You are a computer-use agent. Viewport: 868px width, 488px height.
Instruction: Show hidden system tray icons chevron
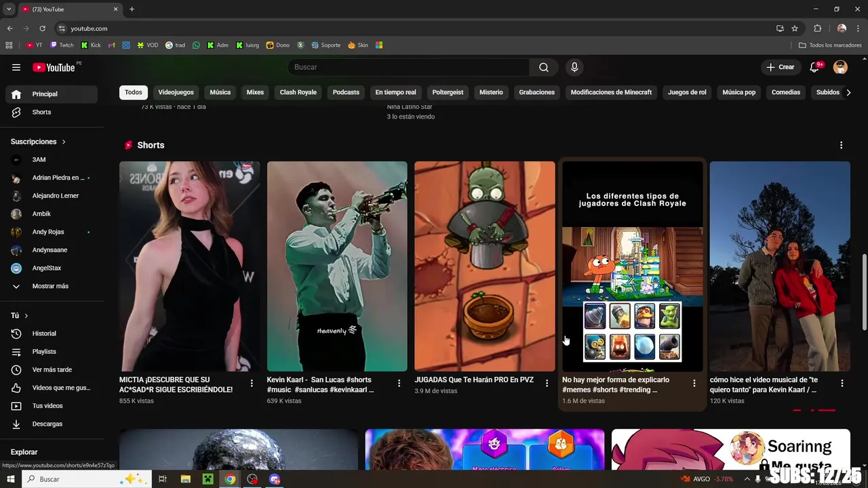[747, 479]
